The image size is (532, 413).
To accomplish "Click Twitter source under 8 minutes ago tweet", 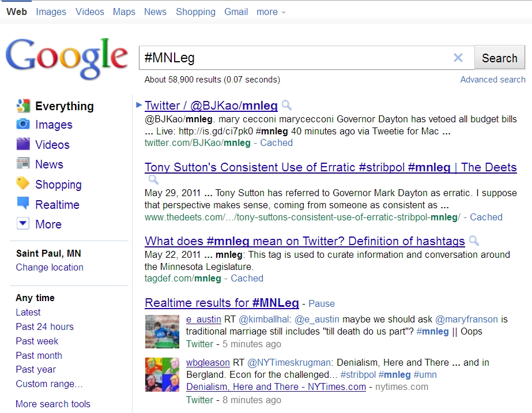I will 199,400.
